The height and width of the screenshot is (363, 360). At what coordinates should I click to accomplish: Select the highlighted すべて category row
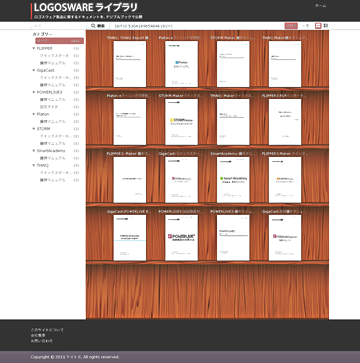click(x=60, y=41)
